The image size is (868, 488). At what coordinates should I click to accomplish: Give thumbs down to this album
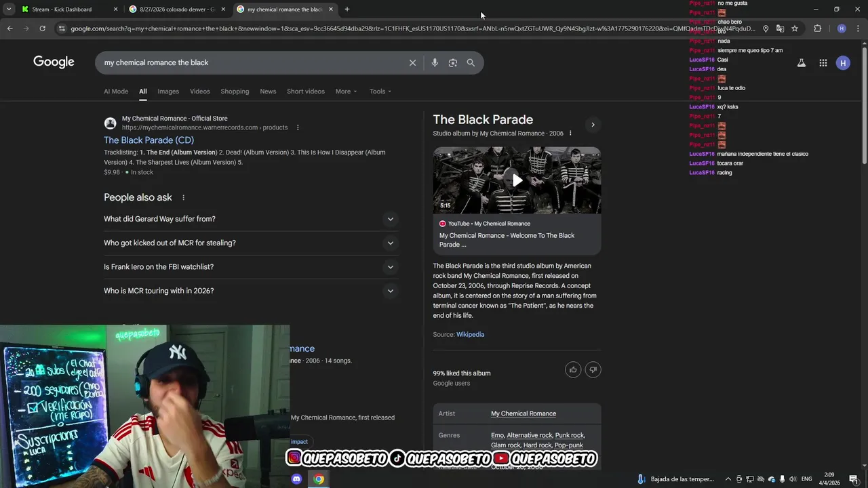pos(593,369)
